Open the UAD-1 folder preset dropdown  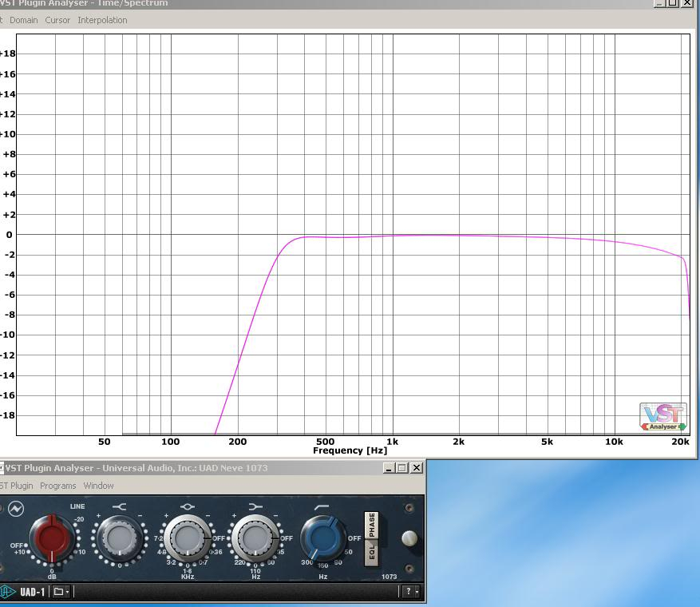point(61,592)
